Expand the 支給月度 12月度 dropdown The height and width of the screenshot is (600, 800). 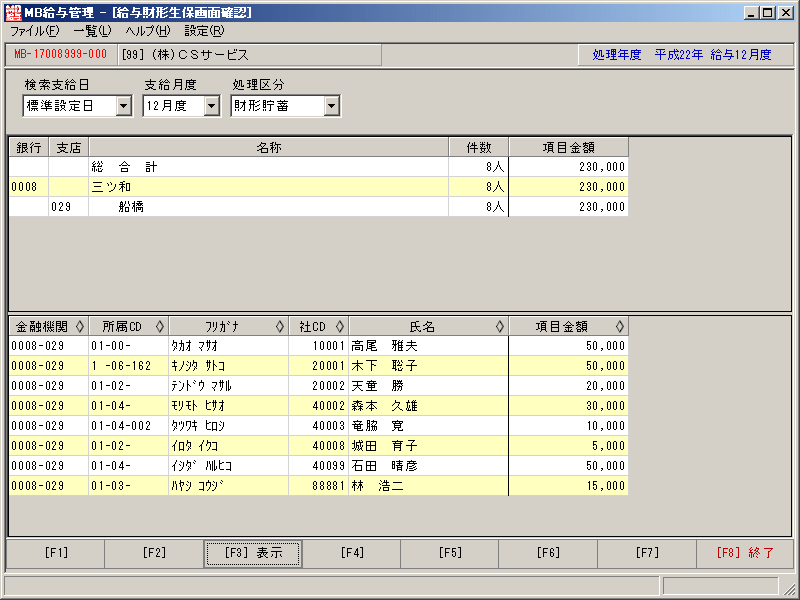point(212,106)
